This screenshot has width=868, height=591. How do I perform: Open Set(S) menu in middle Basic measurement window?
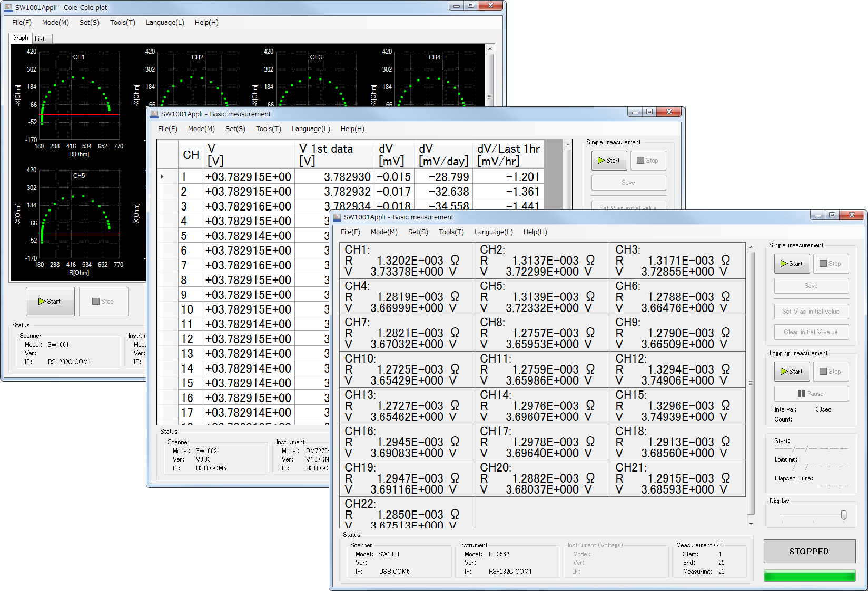pyautogui.click(x=235, y=129)
